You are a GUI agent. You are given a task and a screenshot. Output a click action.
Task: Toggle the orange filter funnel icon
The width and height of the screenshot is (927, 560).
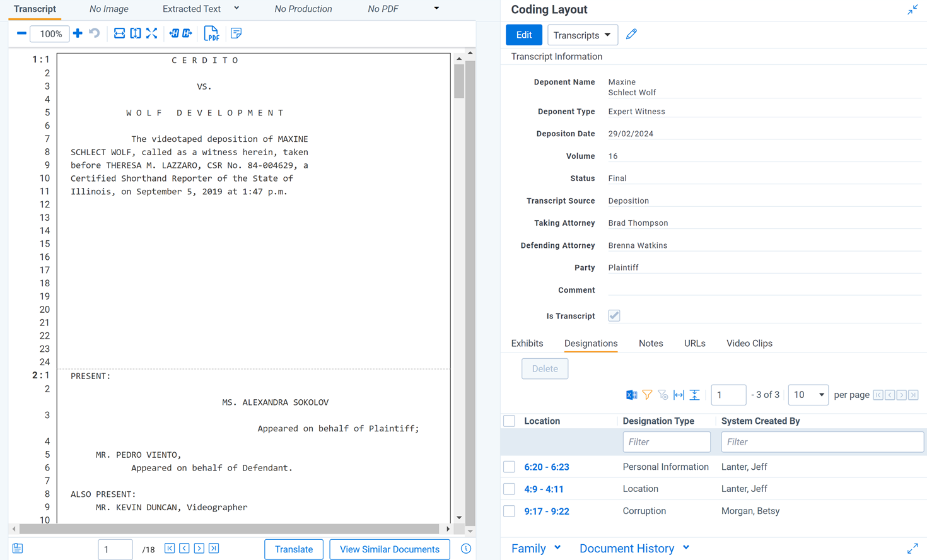[648, 395]
